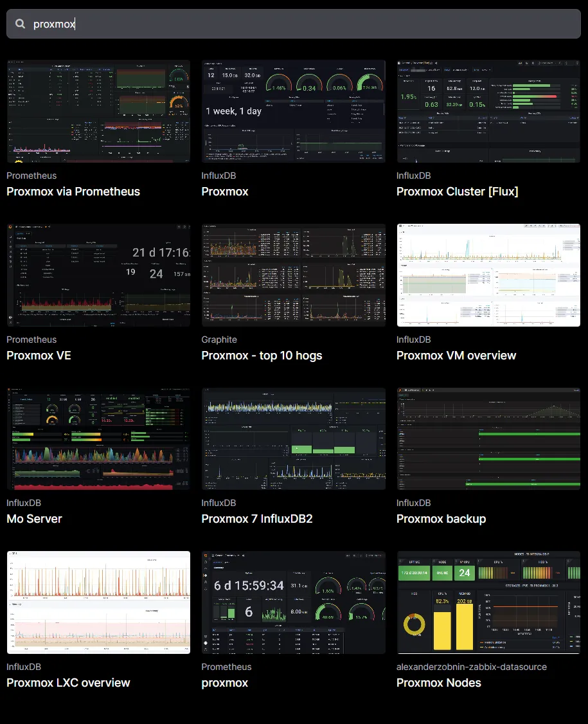This screenshot has height=724, width=588.
Task: Click alexanderzobnin-zabbix-datasource label
Action: coord(472,667)
